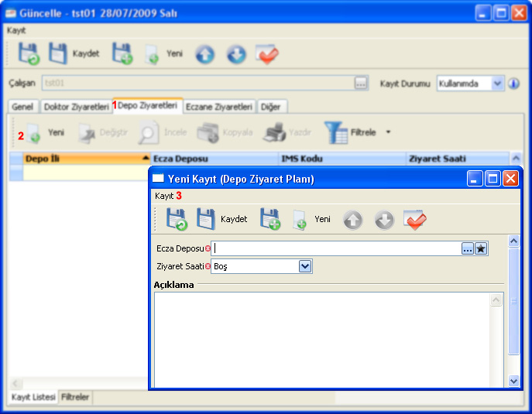The width and height of the screenshot is (532, 414).
Task: Click the star button beside Ecza Deposu
Action: (481, 249)
